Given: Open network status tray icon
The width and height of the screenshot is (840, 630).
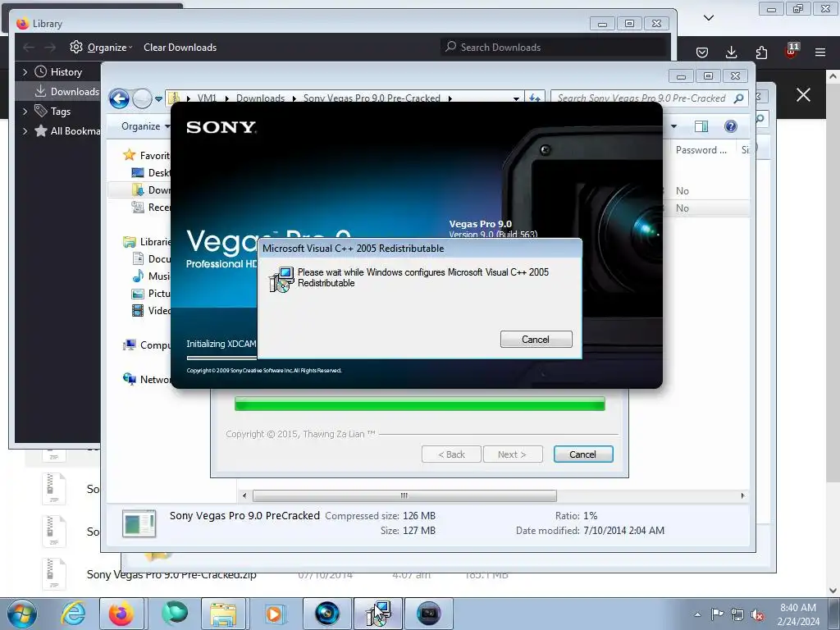Looking at the screenshot, I should (737, 614).
